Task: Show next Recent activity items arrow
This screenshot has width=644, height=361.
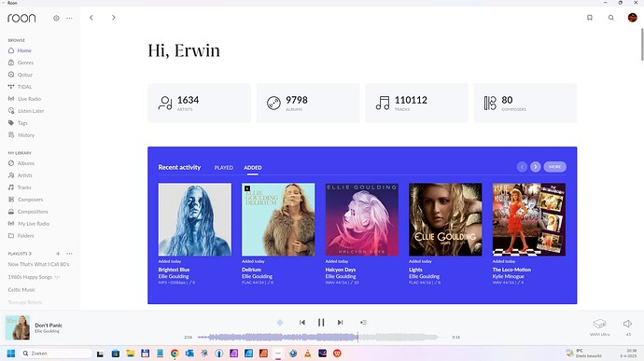Action: point(535,167)
